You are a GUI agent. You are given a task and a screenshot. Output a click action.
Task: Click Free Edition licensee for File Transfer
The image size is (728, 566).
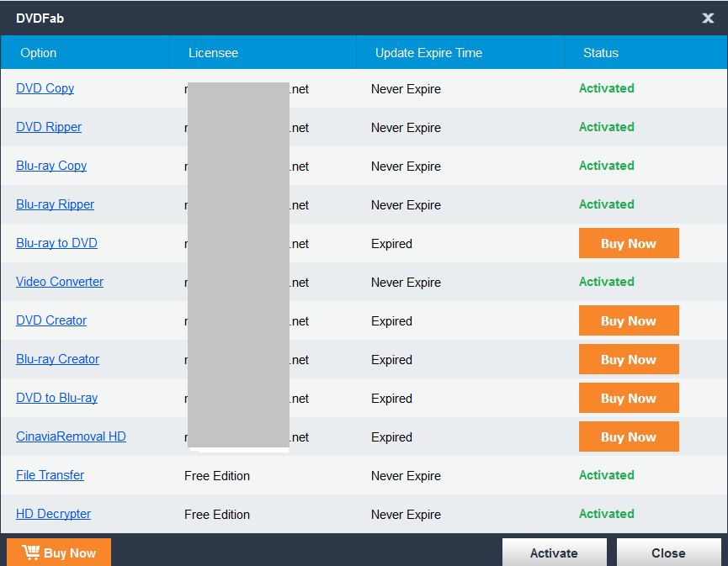click(217, 476)
